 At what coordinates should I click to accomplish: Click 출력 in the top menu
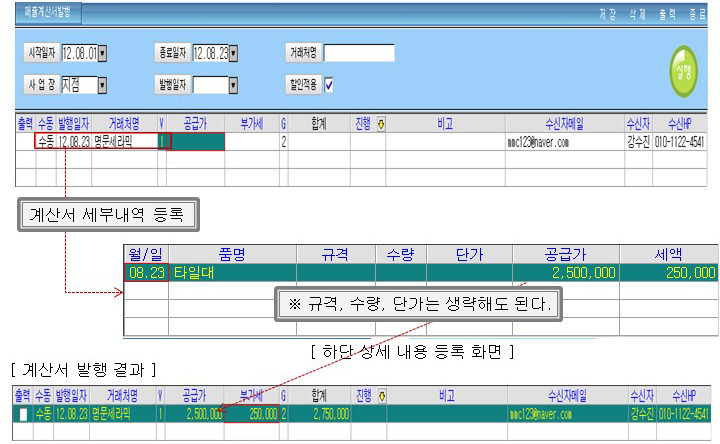click(x=667, y=15)
